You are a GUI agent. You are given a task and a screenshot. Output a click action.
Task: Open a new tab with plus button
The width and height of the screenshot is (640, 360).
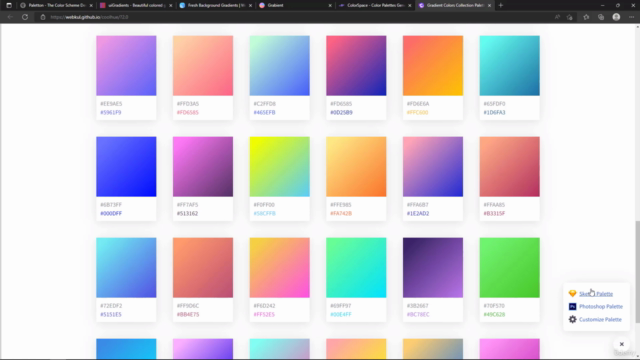point(501,5)
